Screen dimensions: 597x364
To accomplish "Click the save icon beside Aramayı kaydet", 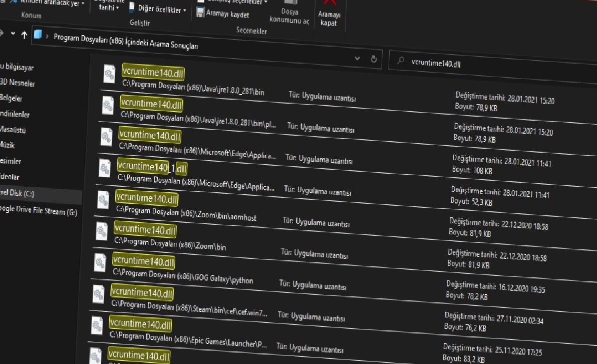I will 200,12.
